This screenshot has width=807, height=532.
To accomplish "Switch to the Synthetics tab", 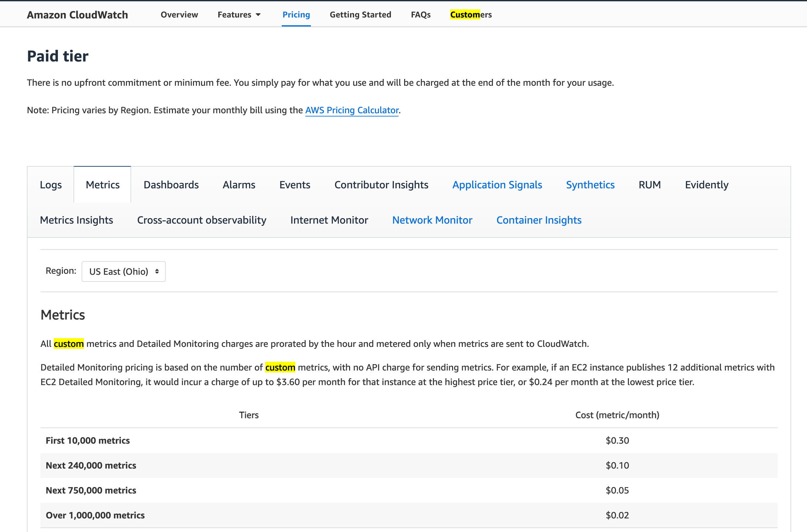I will [590, 184].
